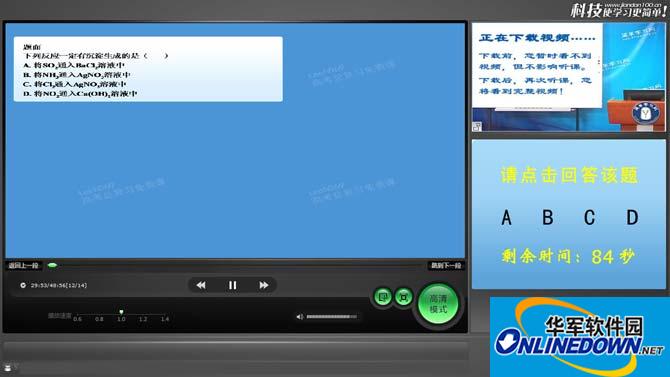Image resolution: width=670 pixels, height=377 pixels.
Task: Choose answer B in the quiz panel
Action: (x=548, y=218)
